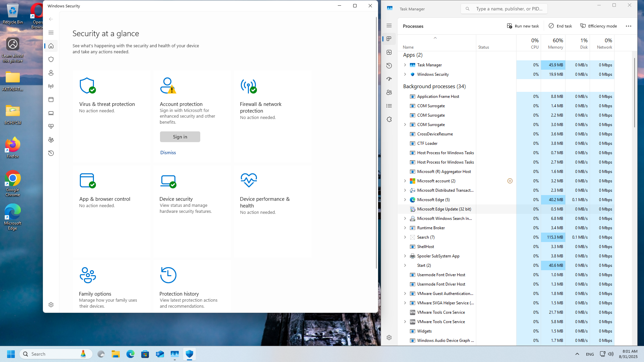This screenshot has width=644, height=362.
Task: Switch to Task Manager Performance page
Action: pos(389,52)
